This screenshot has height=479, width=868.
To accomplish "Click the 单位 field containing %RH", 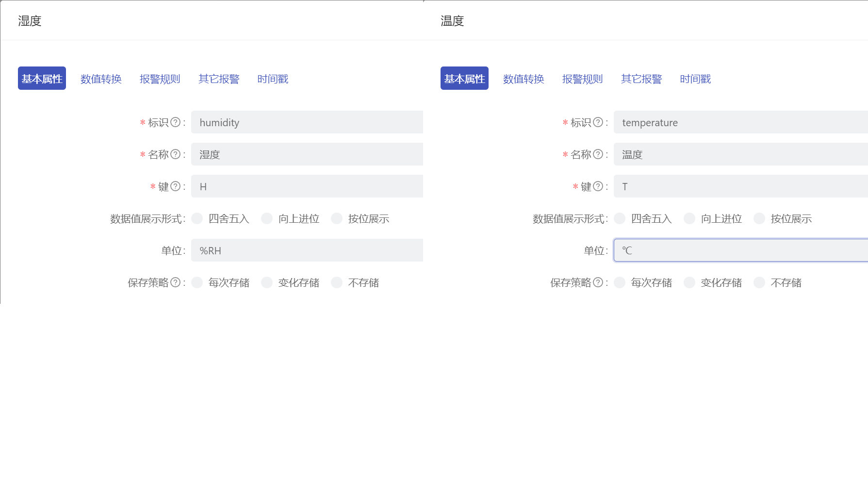I will click(307, 250).
